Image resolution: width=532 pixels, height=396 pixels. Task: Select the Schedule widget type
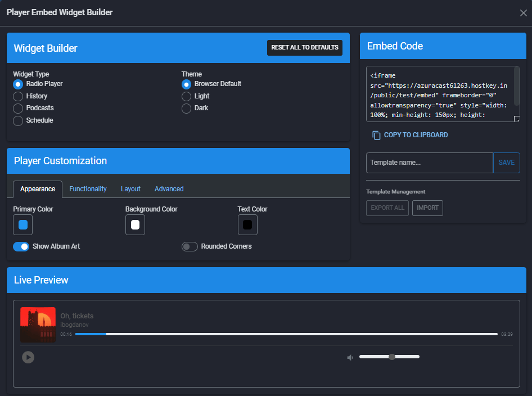[18, 120]
